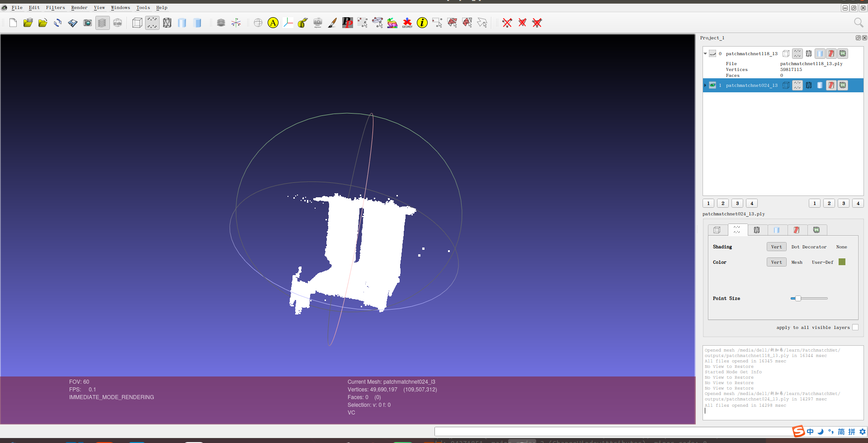The height and width of the screenshot is (443, 868).
Task: Open the Z-painting brush tool
Action: (332, 23)
